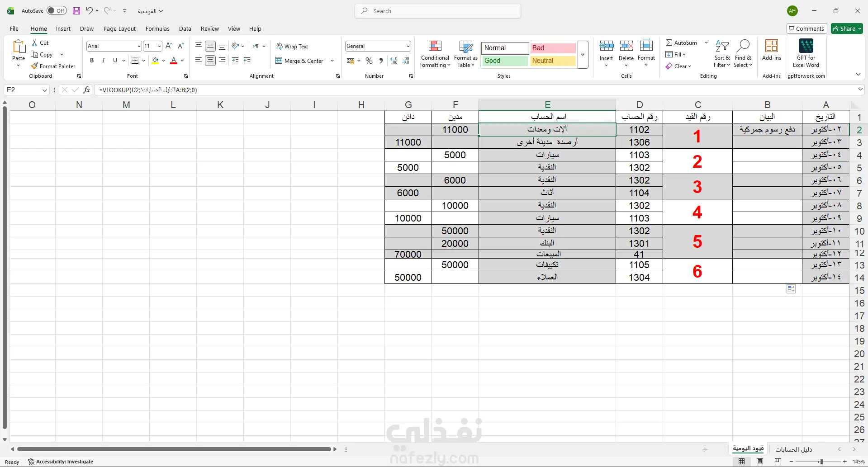Toggle Top Align vertical alignment
868x467 pixels.
tap(199, 46)
